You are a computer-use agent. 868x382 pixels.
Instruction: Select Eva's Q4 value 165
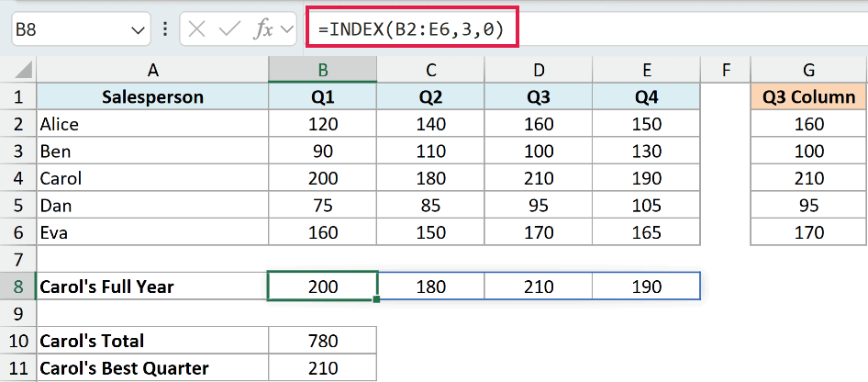pos(647,232)
